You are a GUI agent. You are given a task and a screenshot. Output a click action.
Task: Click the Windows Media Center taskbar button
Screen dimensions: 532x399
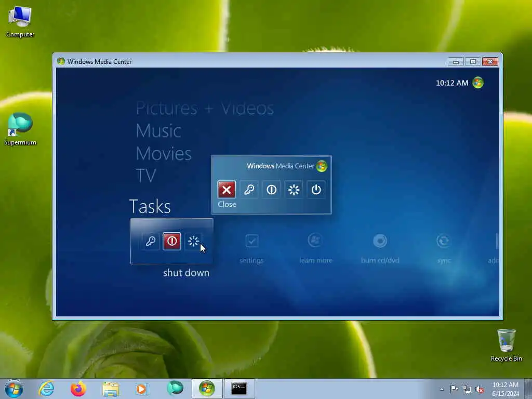[x=207, y=389]
